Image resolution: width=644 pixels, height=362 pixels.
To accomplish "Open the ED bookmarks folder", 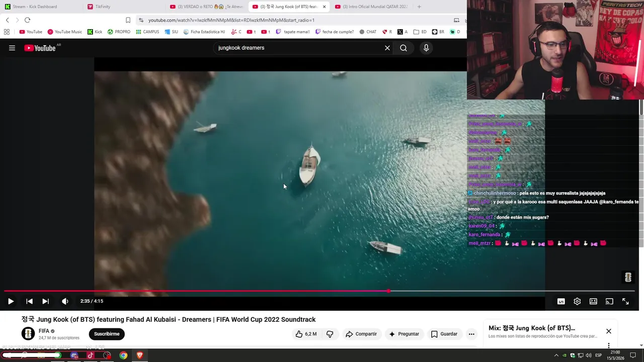I will pyautogui.click(x=420, y=32).
